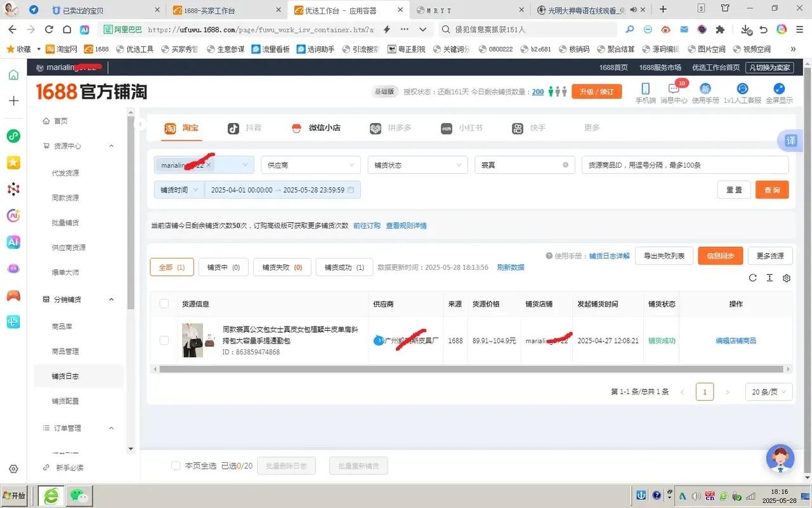Click the table row-height icon

click(x=769, y=278)
